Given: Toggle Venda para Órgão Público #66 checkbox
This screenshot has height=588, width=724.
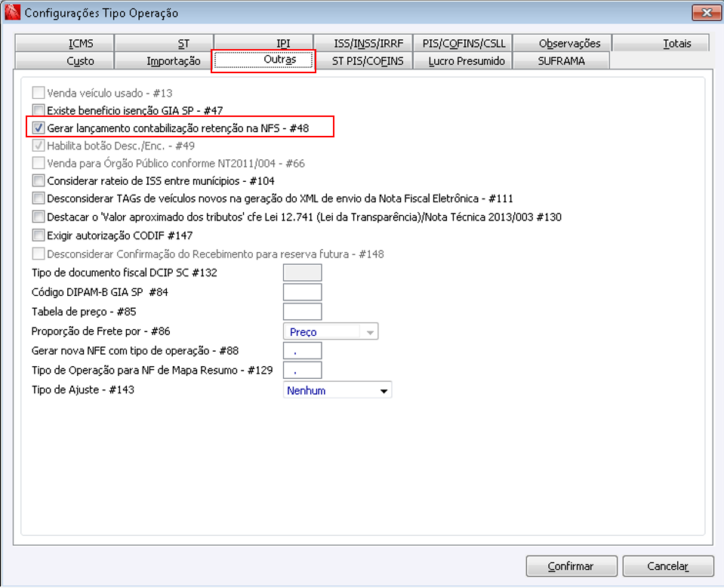Looking at the screenshot, I should click(39, 163).
